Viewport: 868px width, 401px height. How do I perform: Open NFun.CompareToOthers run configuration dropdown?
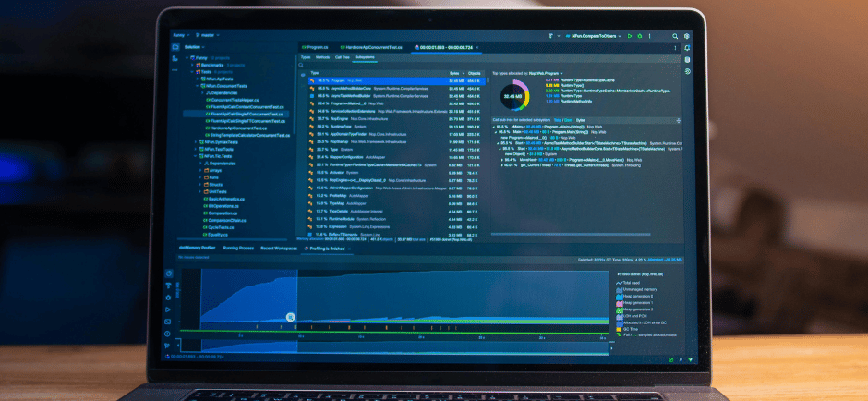(593, 36)
